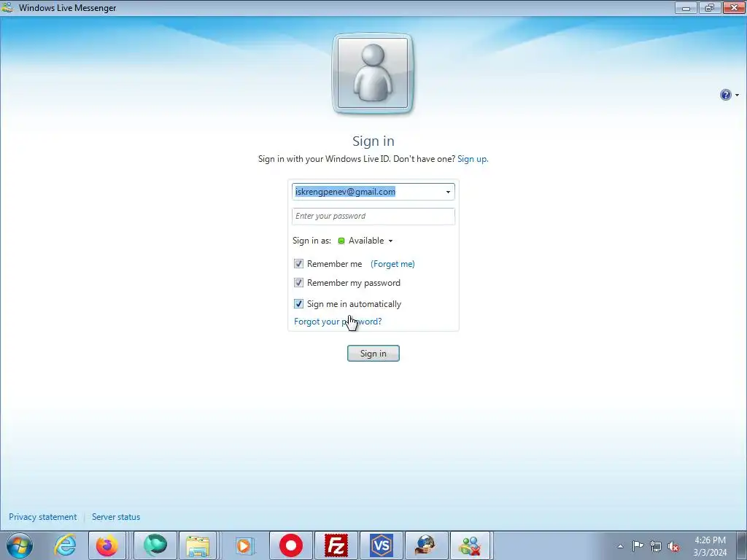Image resolution: width=747 pixels, height=560 pixels.
Task: Open FileZilla from the taskbar
Action: click(336, 545)
